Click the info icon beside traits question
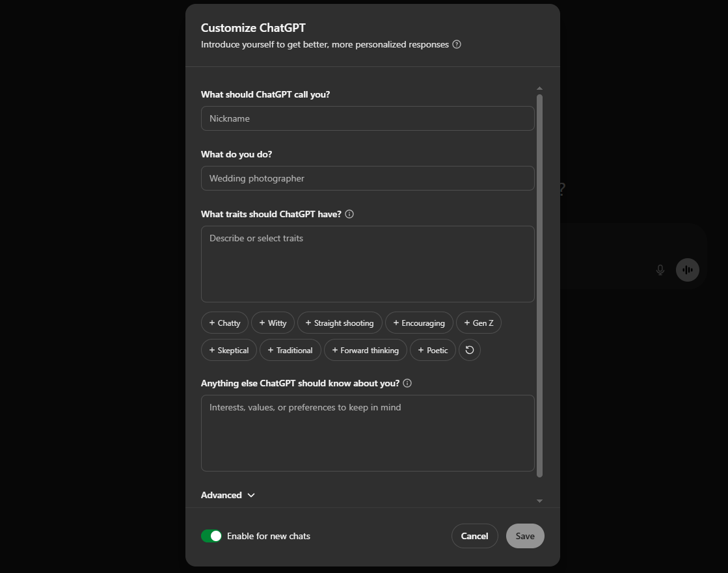Viewport: 728px width, 573px height. point(349,214)
